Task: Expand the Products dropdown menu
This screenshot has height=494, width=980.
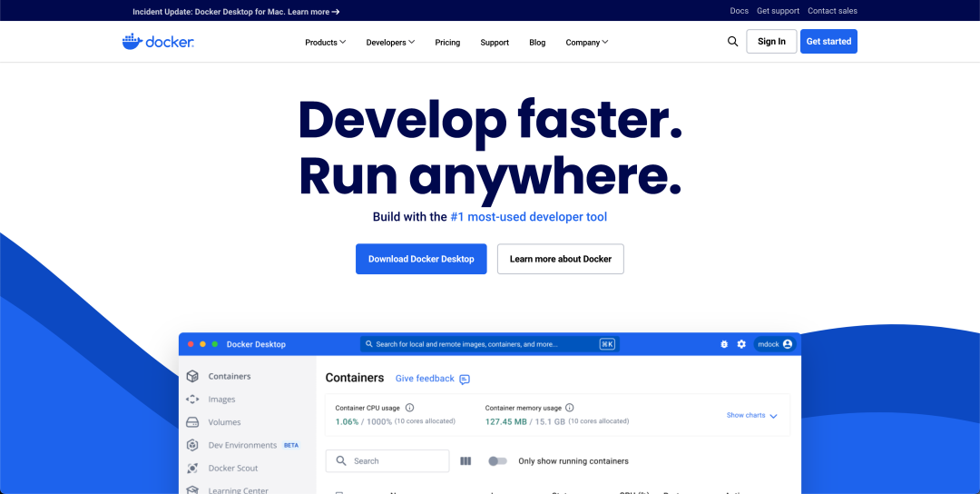Action: (325, 43)
